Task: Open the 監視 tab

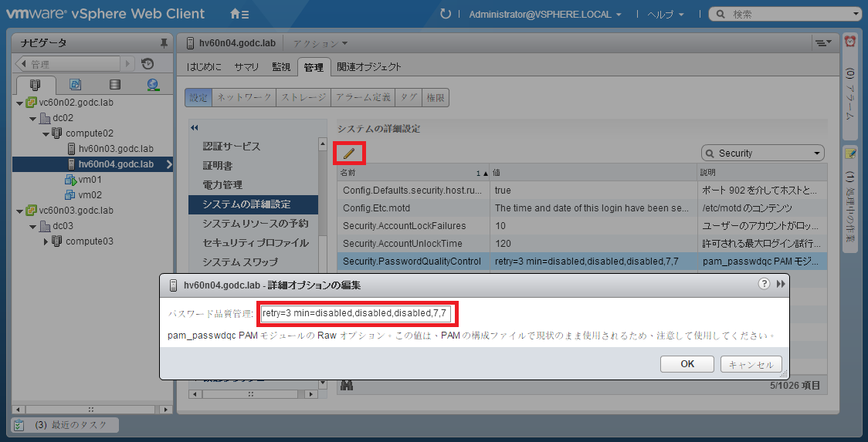Action: [281, 67]
